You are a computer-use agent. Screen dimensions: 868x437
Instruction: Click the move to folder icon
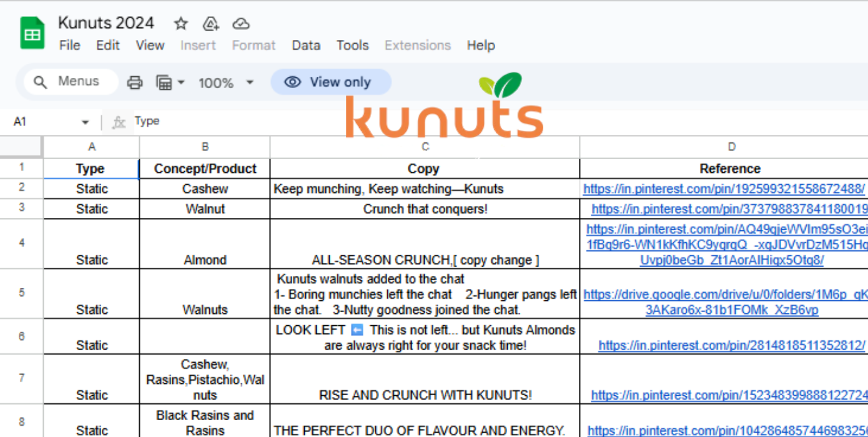coord(211,24)
